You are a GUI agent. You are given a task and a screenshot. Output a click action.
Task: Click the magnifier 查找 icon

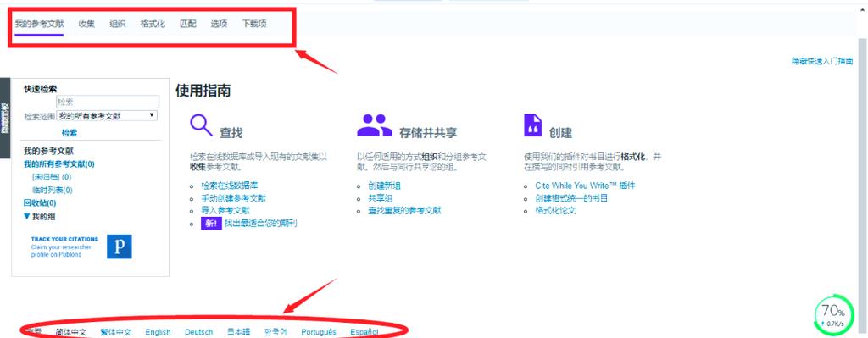[x=202, y=125]
